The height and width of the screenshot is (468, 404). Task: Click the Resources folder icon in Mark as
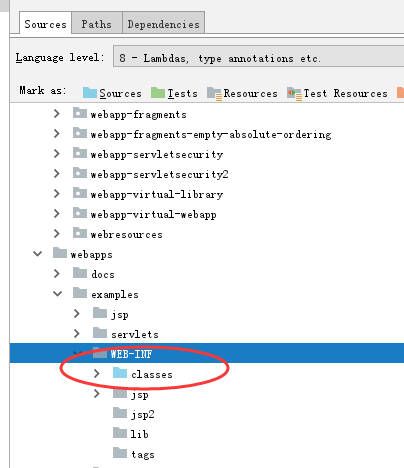coord(214,93)
